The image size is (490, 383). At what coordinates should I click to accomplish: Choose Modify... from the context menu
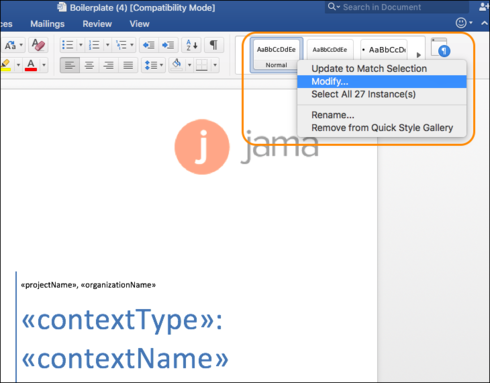(382, 82)
